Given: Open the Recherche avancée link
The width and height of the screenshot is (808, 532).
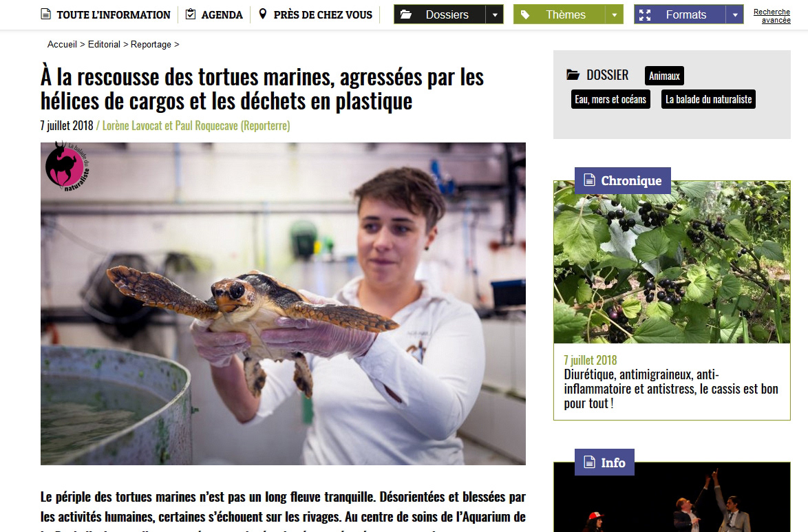Looking at the screenshot, I should (x=772, y=16).
